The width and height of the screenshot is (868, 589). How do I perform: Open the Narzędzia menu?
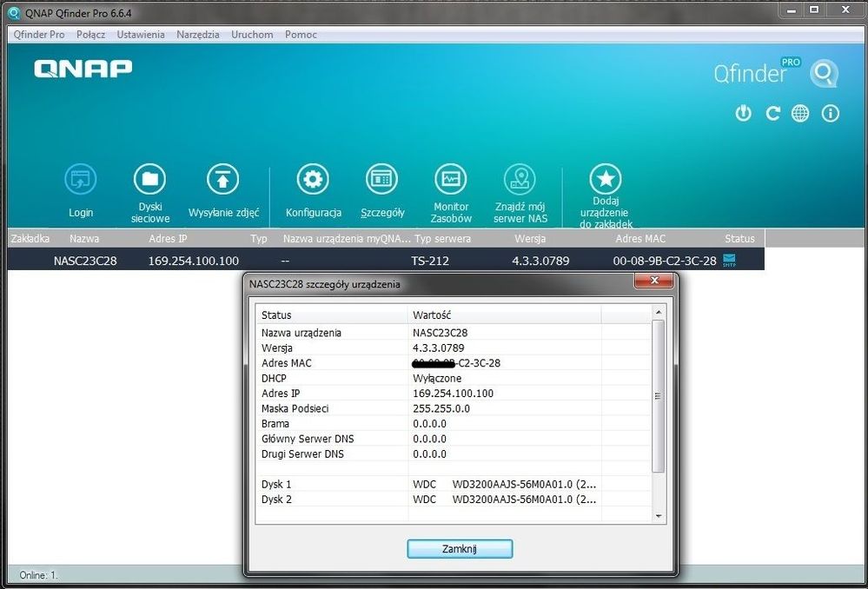coord(197,35)
